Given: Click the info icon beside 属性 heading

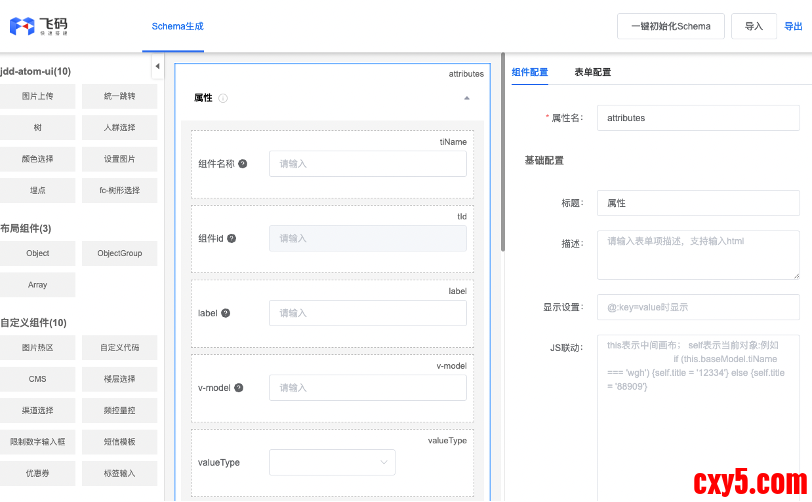Looking at the screenshot, I should pyautogui.click(x=223, y=98).
